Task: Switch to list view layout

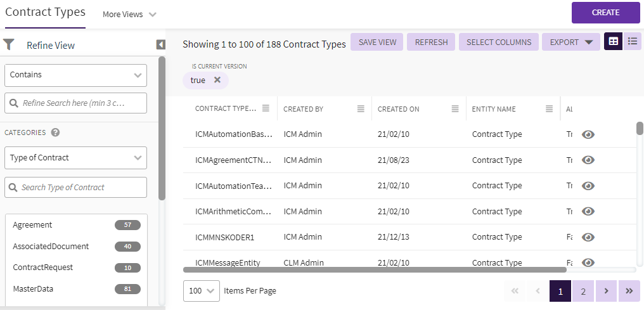Action: click(x=632, y=42)
